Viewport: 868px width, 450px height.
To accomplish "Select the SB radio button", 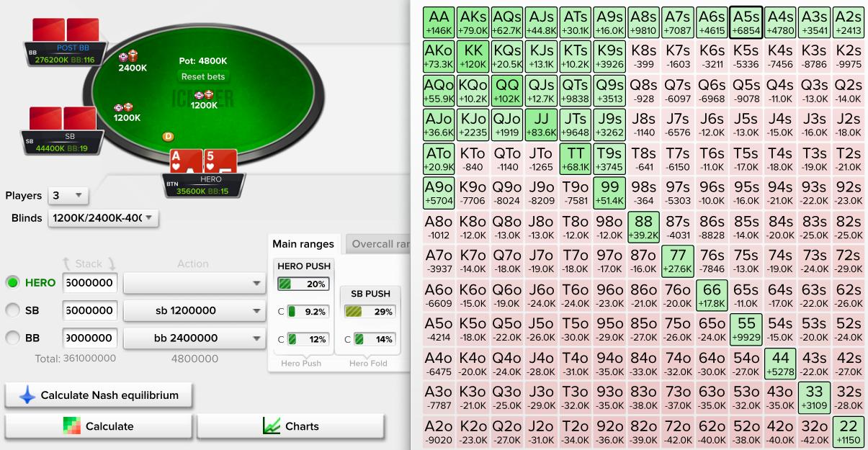I will [12, 310].
